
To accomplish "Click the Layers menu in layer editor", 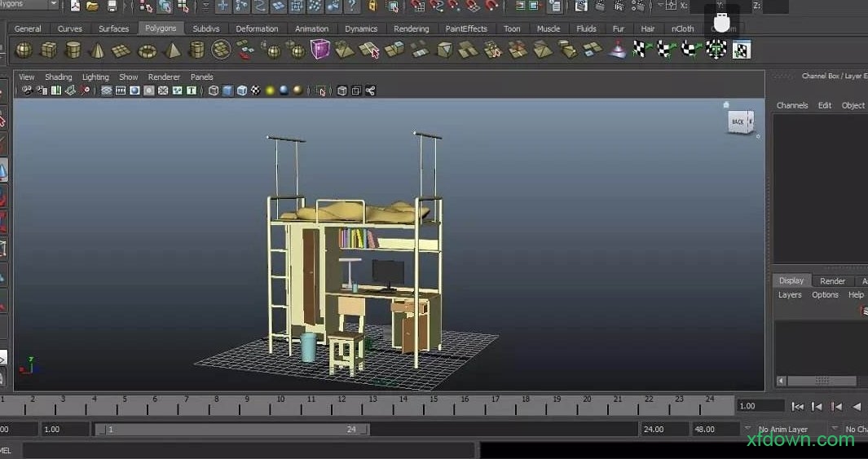I will pyautogui.click(x=790, y=295).
